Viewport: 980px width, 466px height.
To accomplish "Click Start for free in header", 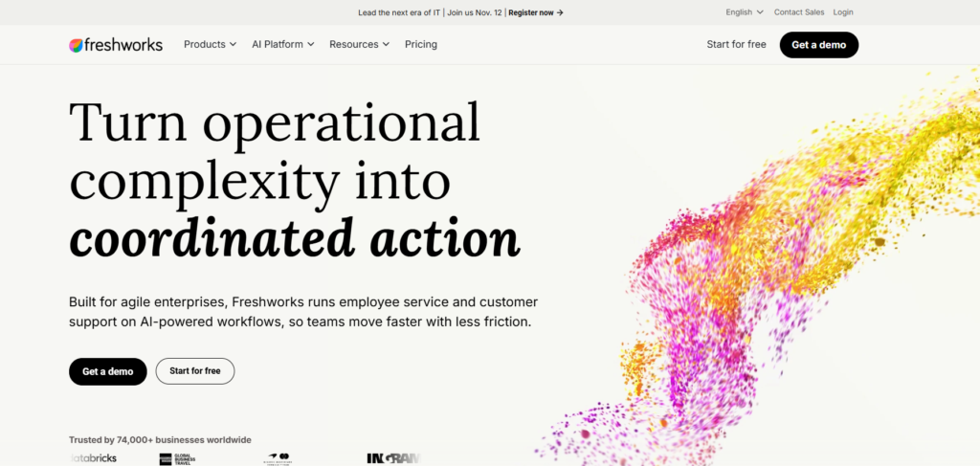I will point(736,44).
